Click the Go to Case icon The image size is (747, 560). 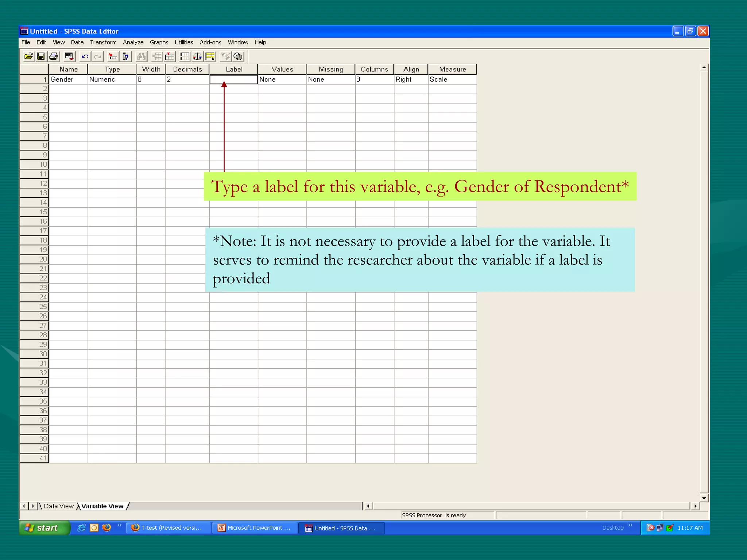pos(113,57)
